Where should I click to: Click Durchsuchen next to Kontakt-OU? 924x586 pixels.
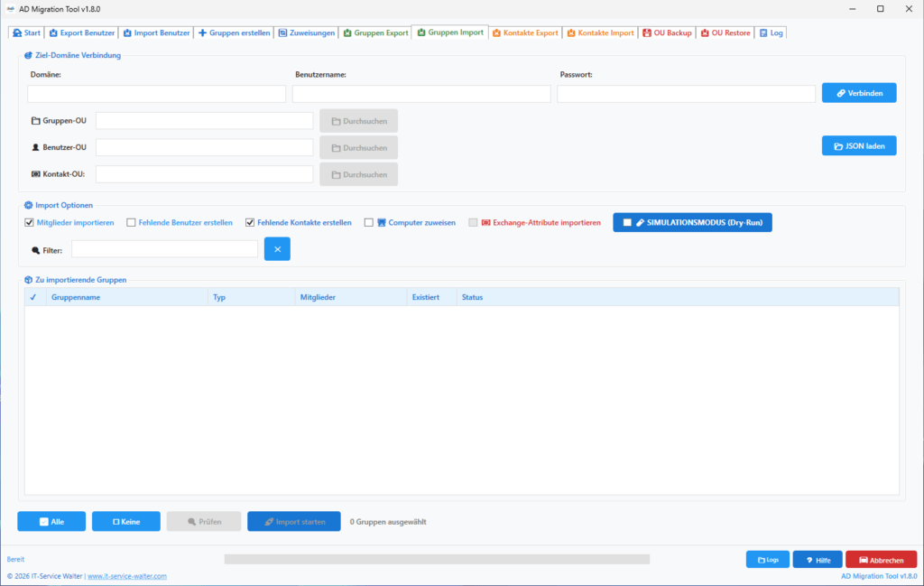[359, 174]
